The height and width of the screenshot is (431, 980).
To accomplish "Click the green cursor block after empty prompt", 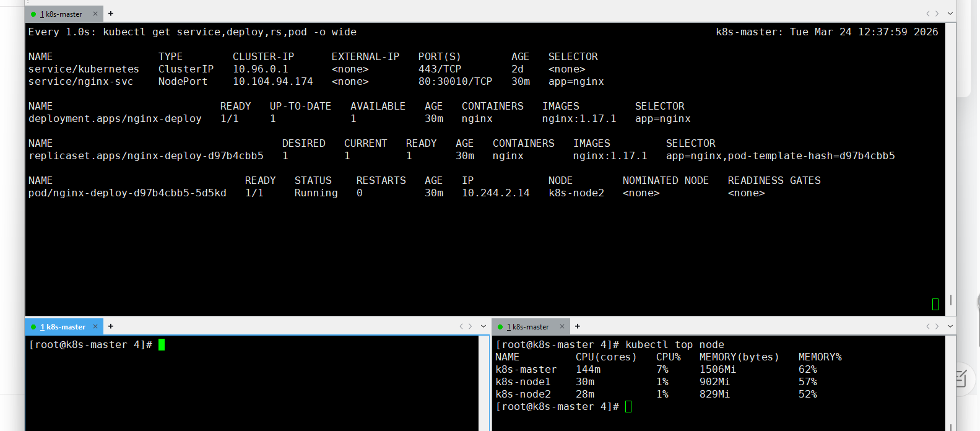I will tap(162, 345).
